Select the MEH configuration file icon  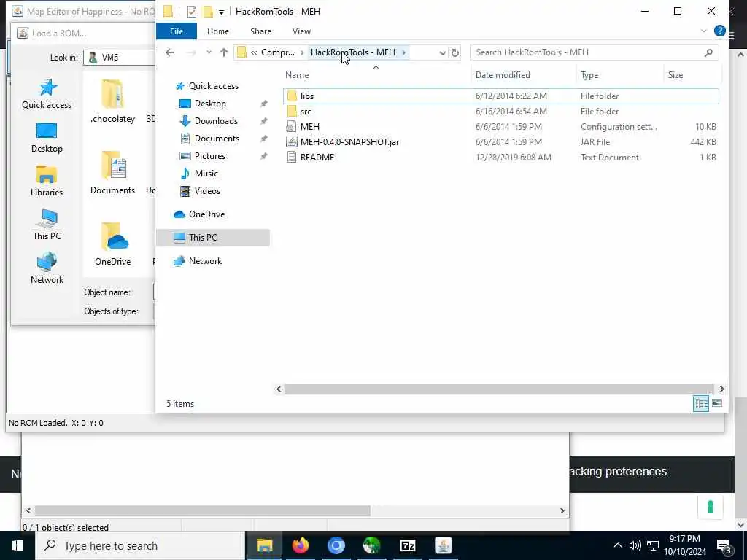pos(292,127)
